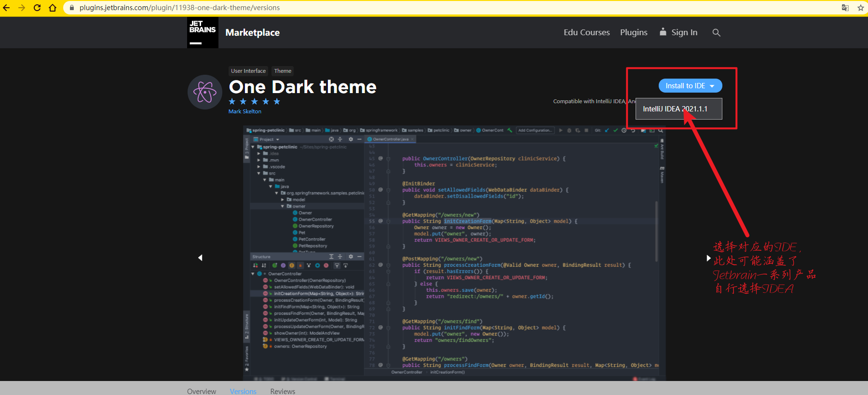868x395 pixels.
Task: Open Plugins menu item
Action: click(634, 32)
